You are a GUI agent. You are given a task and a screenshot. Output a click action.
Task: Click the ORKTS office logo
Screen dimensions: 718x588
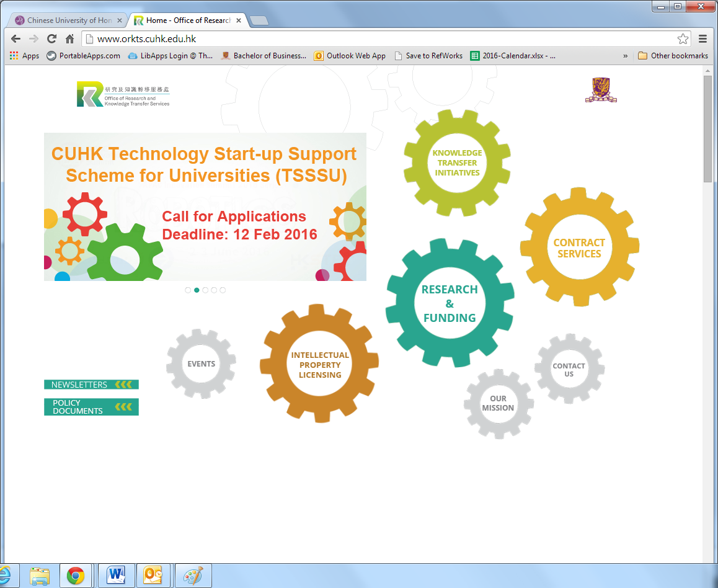(123, 94)
